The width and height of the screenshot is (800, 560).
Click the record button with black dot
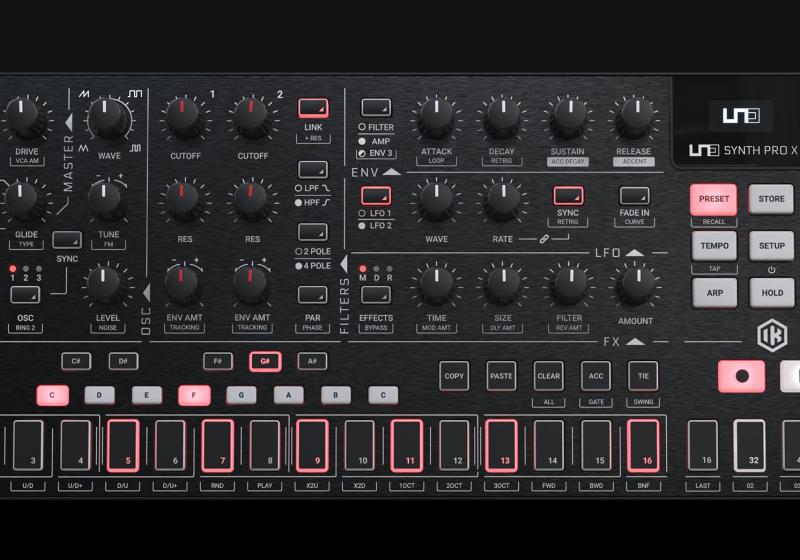point(741,376)
